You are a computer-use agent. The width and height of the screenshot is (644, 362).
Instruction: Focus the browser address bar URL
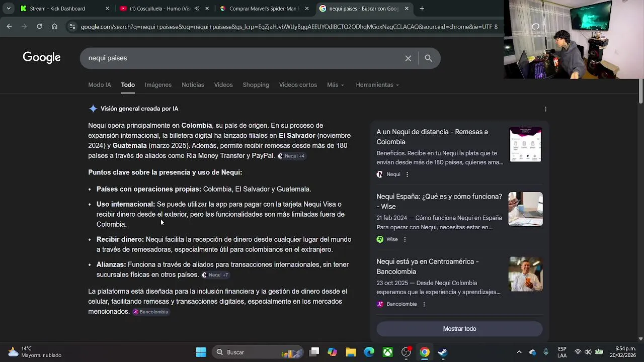[x=289, y=27]
